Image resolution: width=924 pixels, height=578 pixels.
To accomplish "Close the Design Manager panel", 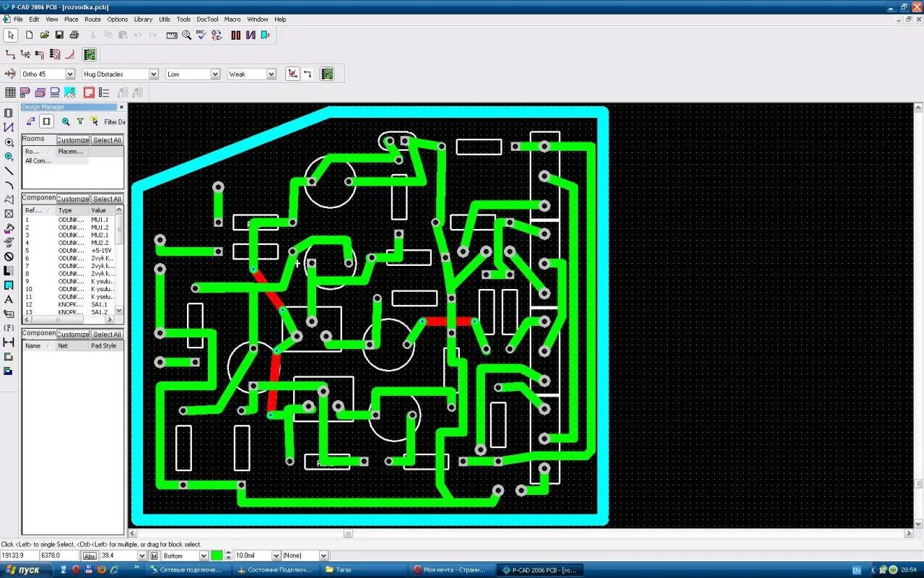I will (x=121, y=107).
